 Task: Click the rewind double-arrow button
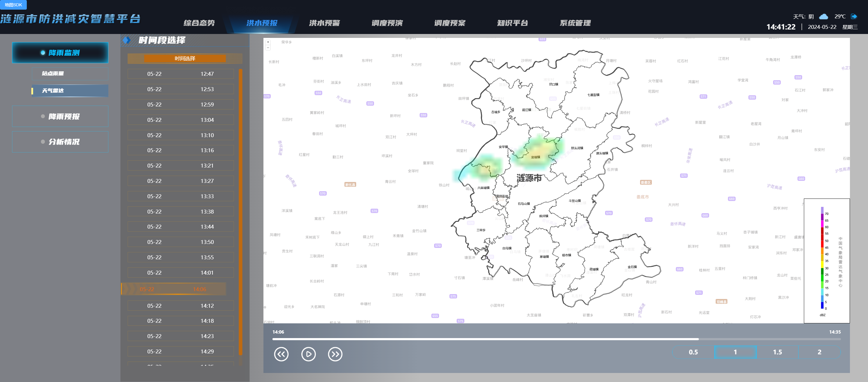282,354
